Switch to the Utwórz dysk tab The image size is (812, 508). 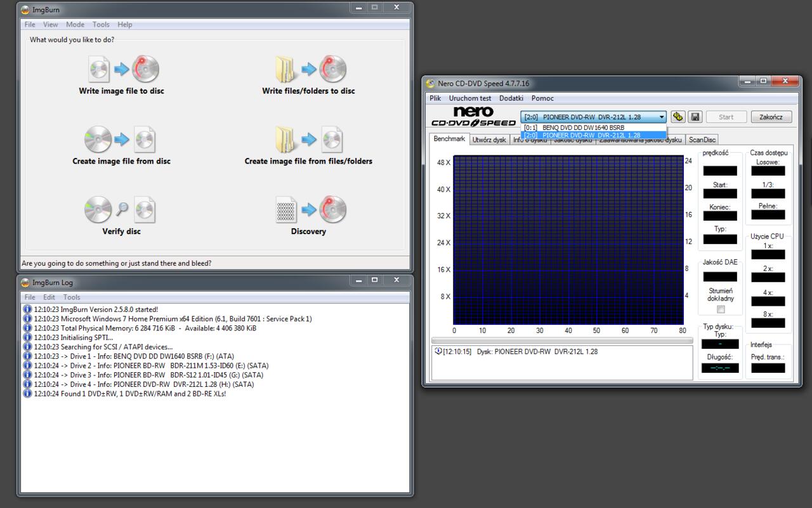point(489,140)
